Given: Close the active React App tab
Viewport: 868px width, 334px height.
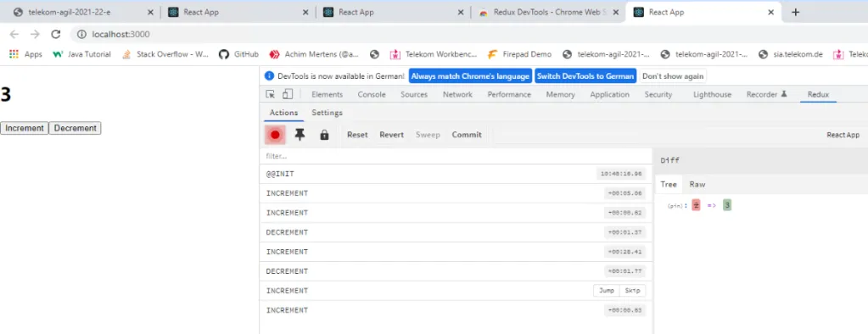Looking at the screenshot, I should coord(770,12).
